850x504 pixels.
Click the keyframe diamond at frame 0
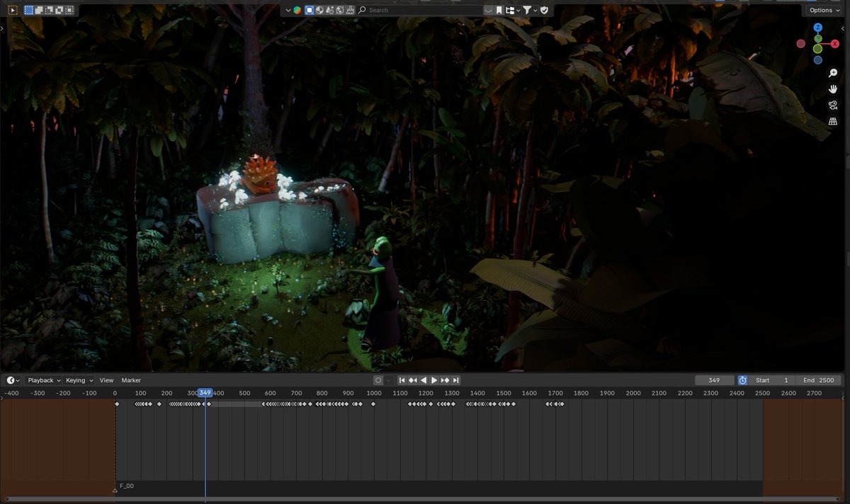(x=117, y=404)
